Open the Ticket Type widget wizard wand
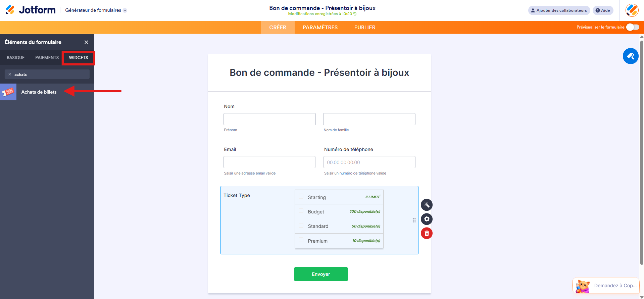644x299 pixels. (427, 205)
